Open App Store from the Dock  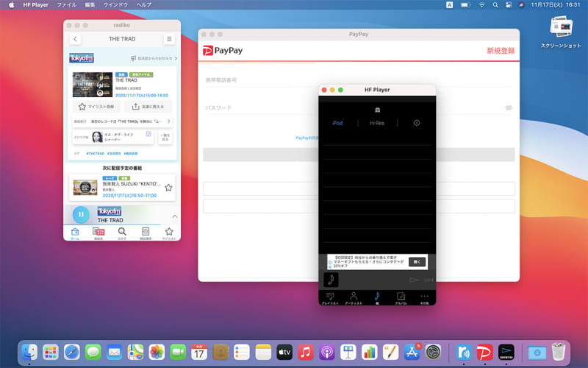(x=412, y=353)
